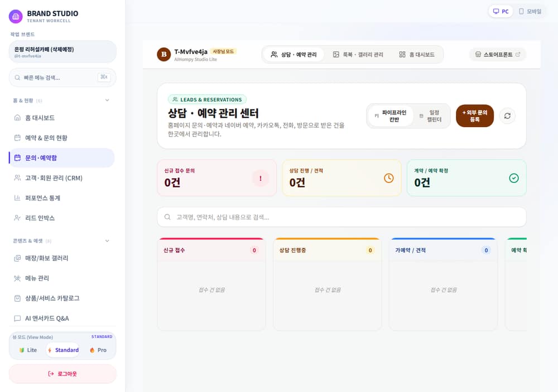Image resolution: width=558 pixels, height=392 pixels.
Task: Open 메뉴 관리 menu item
Action: click(x=61, y=278)
